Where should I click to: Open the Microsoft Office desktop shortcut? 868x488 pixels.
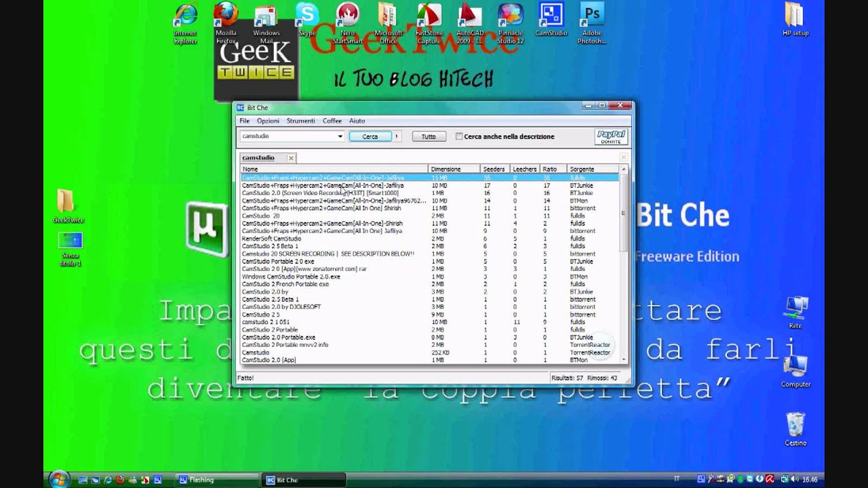coord(388,24)
